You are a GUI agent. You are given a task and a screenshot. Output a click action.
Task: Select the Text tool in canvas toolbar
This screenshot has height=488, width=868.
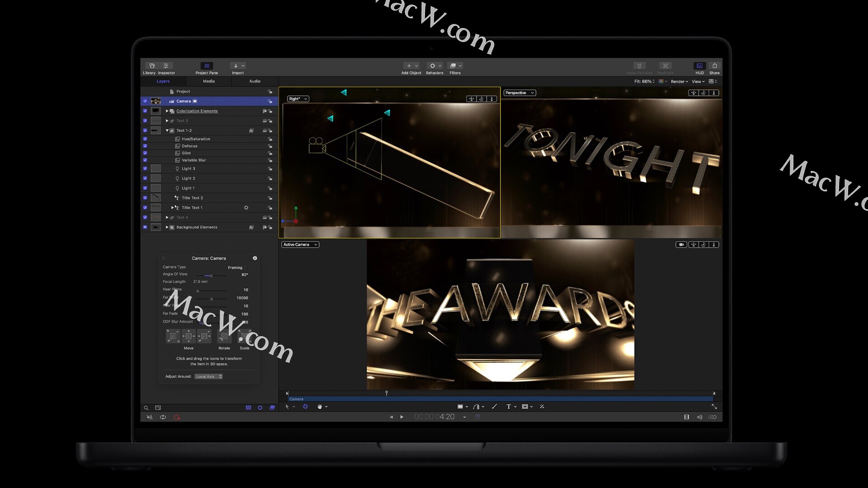tap(509, 407)
